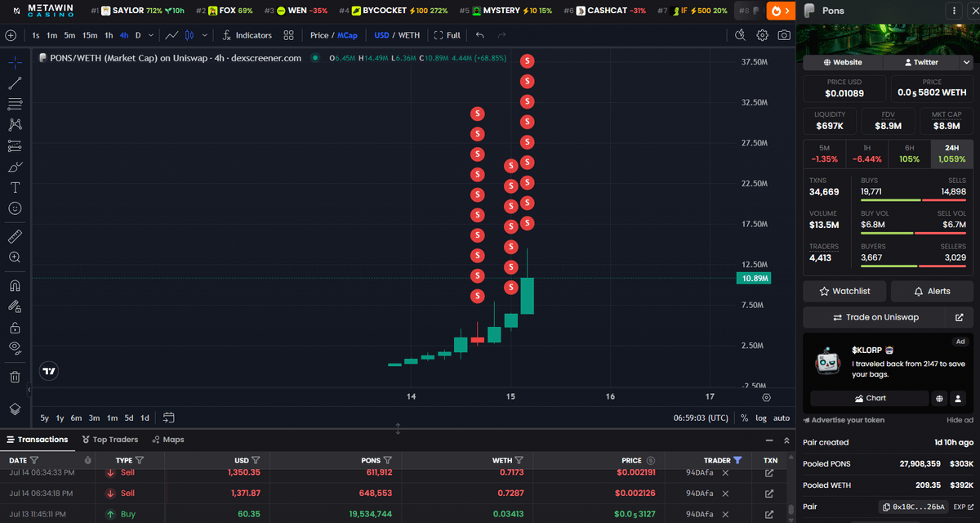This screenshot has width=980, height=523.
Task: Lock all drawing tools
Action: pyautogui.click(x=15, y=328)
